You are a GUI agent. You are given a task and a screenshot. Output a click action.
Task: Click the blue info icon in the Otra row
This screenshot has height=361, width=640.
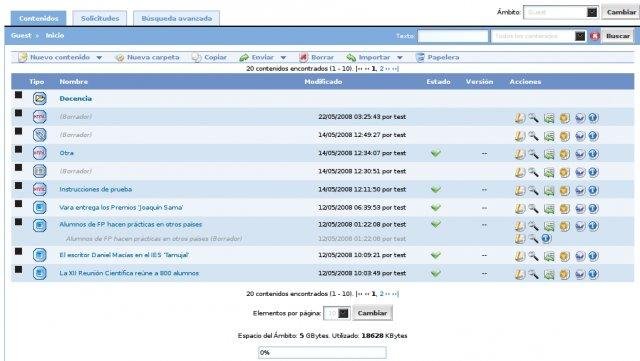593,154
